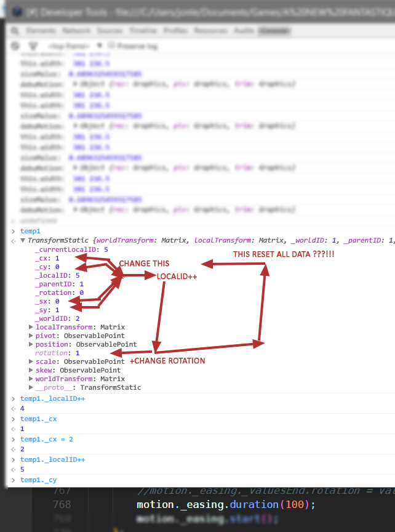
Task: Expand the localTransform: Matrix property
Action: pyautogui.click(x=31, y=327)
